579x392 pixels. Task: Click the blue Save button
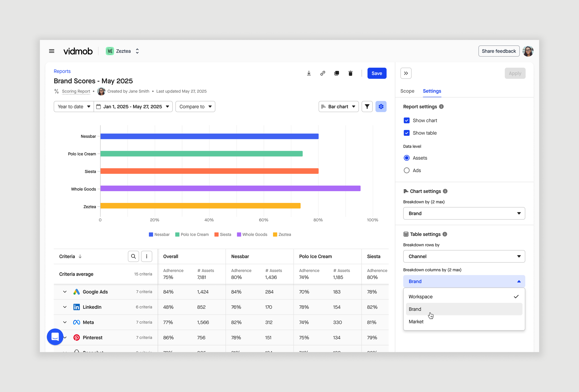[376, 73]
